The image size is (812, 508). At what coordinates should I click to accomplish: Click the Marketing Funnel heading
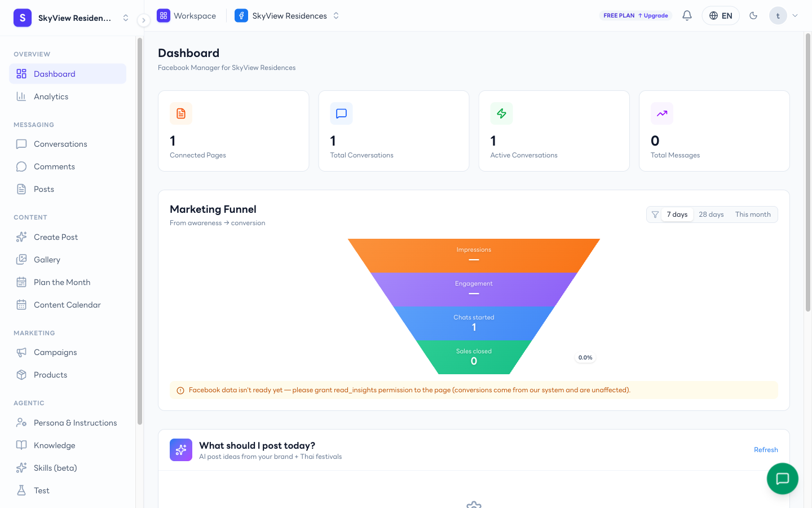pos(213,209)
